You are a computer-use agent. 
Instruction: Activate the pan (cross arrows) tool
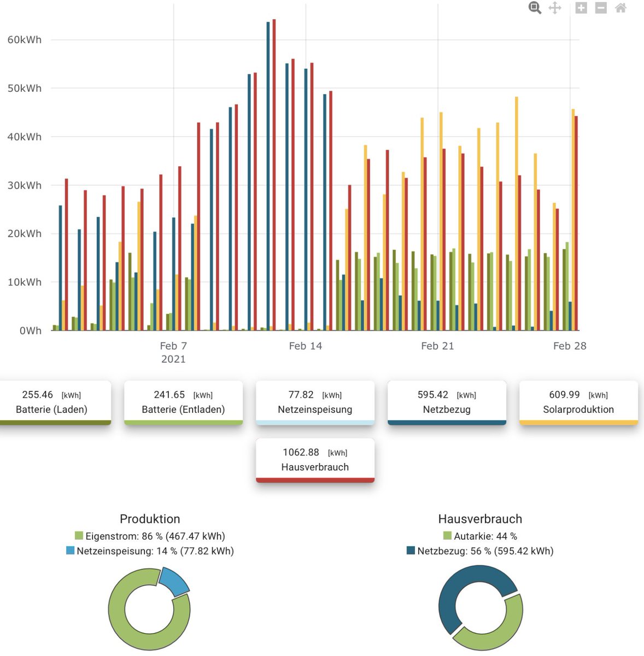555,8
